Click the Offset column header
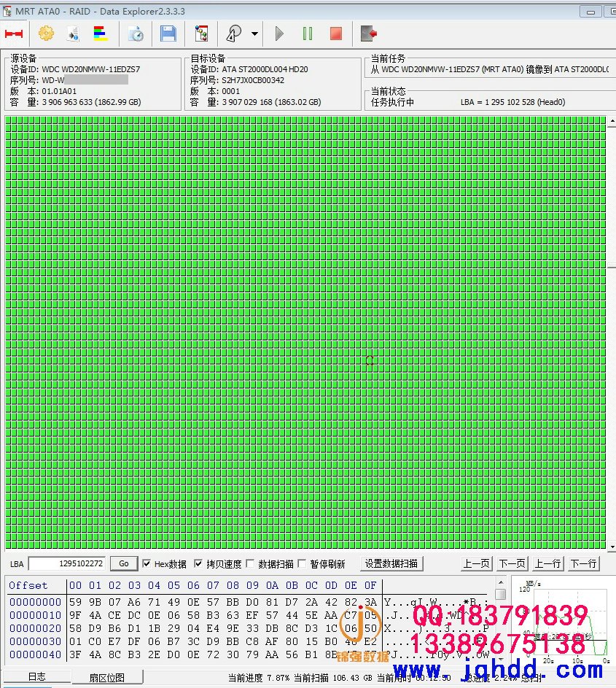The width and height of the screenshot is (616, 688). [28, 585]
